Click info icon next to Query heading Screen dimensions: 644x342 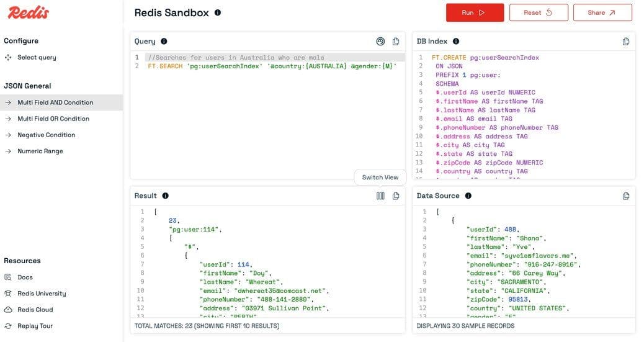(x=164, y=42)
